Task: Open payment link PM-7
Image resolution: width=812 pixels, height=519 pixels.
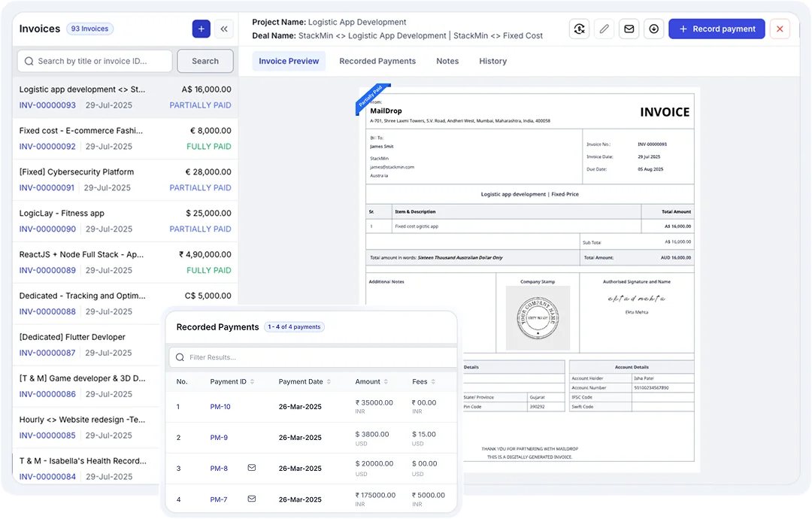Action: [219, 499]
